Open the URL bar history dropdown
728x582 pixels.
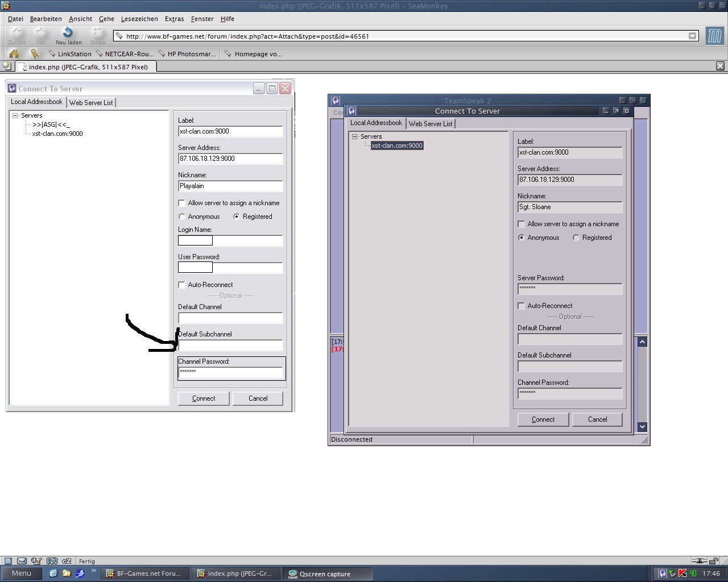[692, 36]
